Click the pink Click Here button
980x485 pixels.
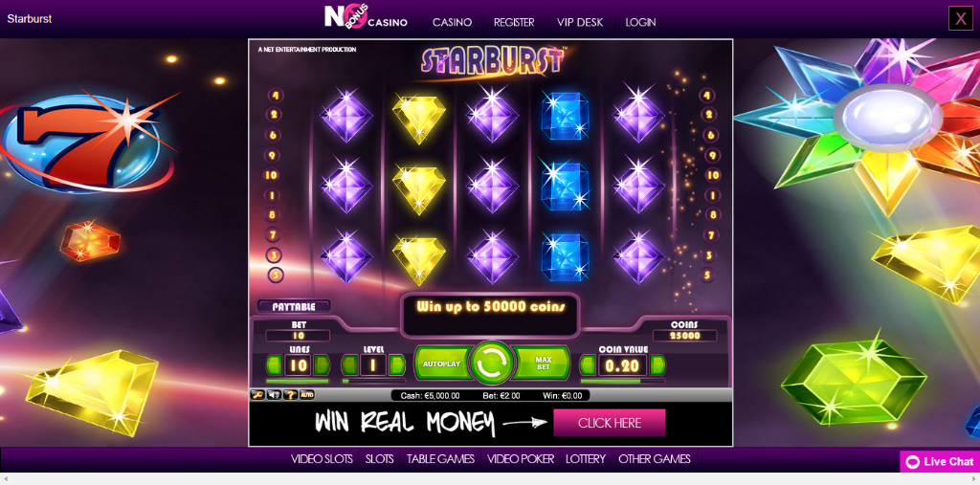[x=610, y=423]
